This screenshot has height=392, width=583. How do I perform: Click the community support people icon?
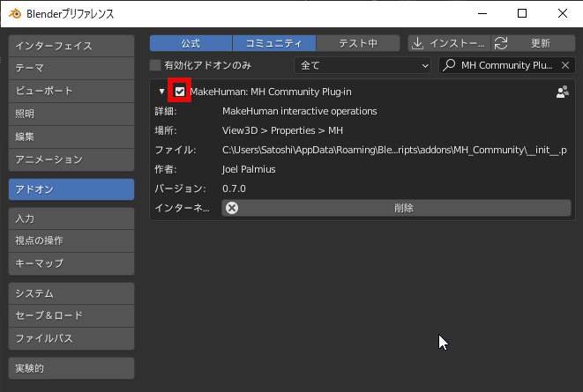coord(562,92)
